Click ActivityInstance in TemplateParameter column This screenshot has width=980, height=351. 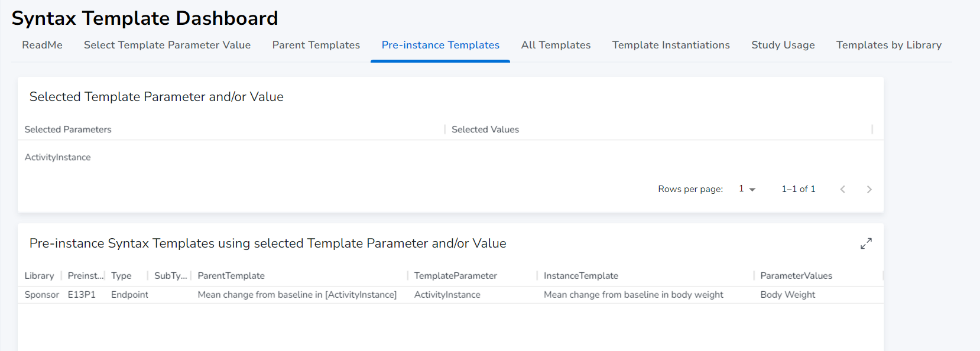447,295
